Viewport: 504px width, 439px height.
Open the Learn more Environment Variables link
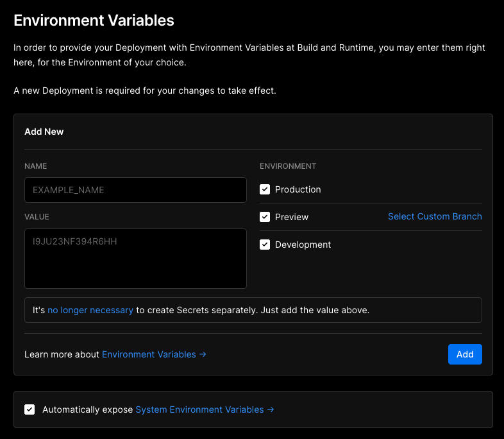click(149, 354)
